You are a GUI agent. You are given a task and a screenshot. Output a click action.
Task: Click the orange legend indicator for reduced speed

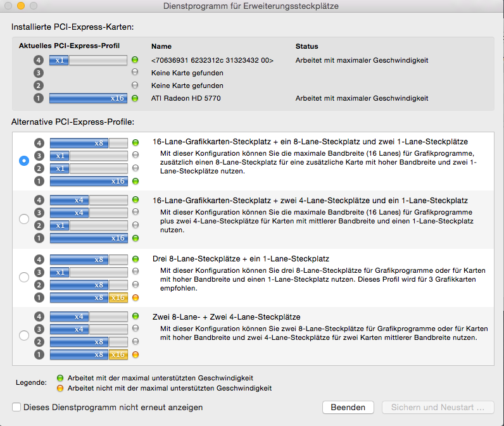[x=60, y=388]
